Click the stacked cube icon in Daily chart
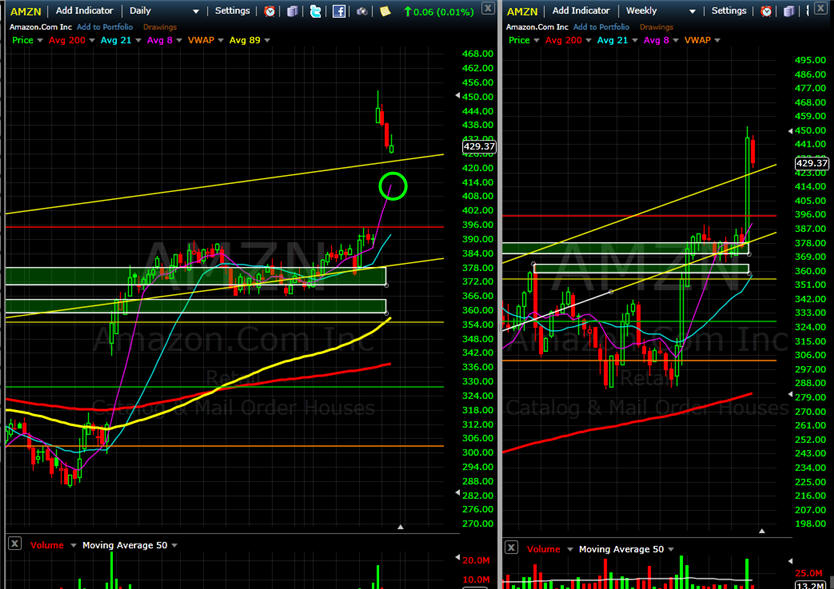This screenshot has height=589, width=834. click(x=292, y=11)
